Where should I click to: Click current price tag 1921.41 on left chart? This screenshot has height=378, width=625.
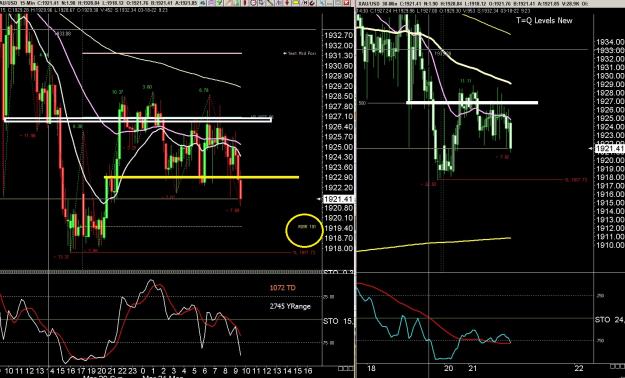coord(339,199)
